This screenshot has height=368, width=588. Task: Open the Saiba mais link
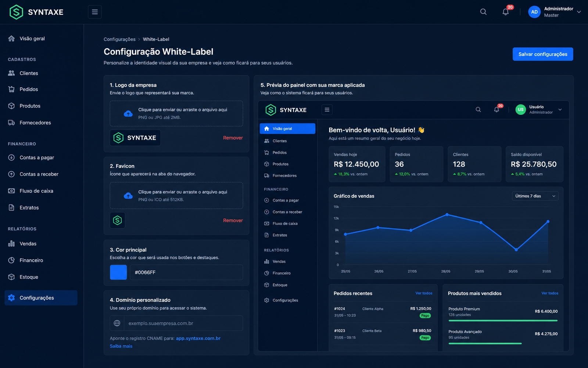coord(121,346)
